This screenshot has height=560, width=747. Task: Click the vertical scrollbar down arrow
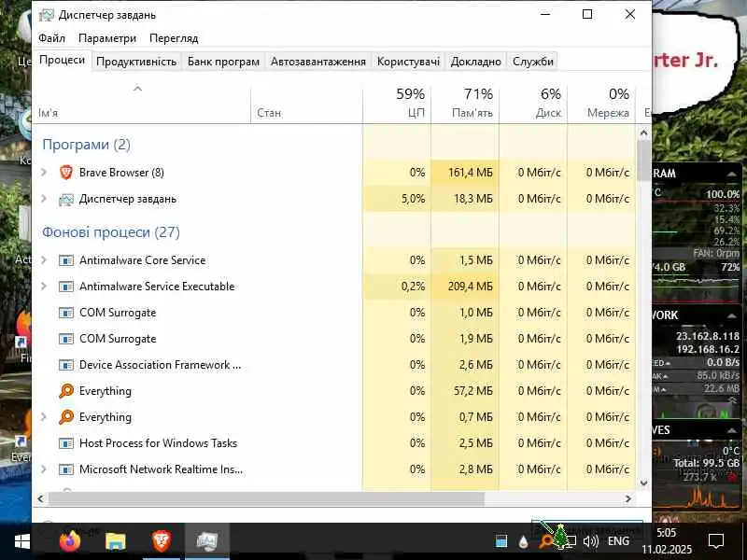coord(643,483)
